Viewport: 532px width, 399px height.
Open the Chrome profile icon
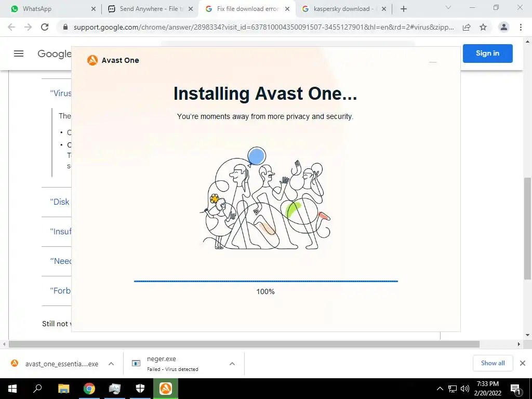tap(504, 27)
